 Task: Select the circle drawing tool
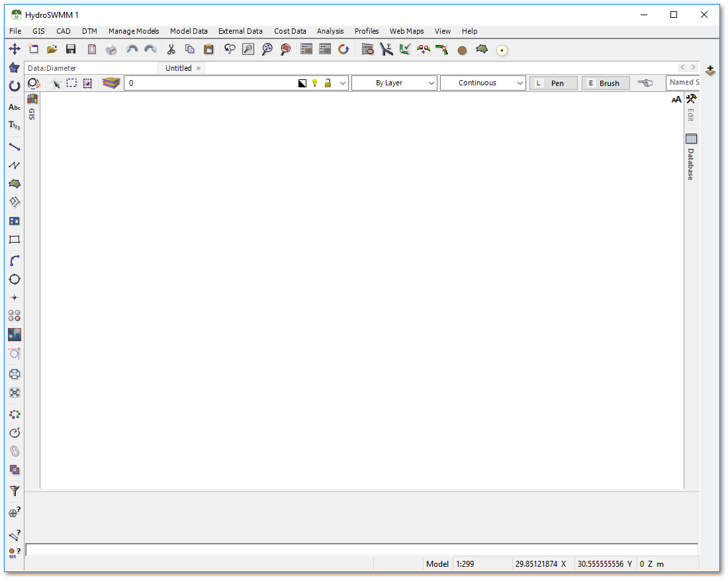(15, 279)
